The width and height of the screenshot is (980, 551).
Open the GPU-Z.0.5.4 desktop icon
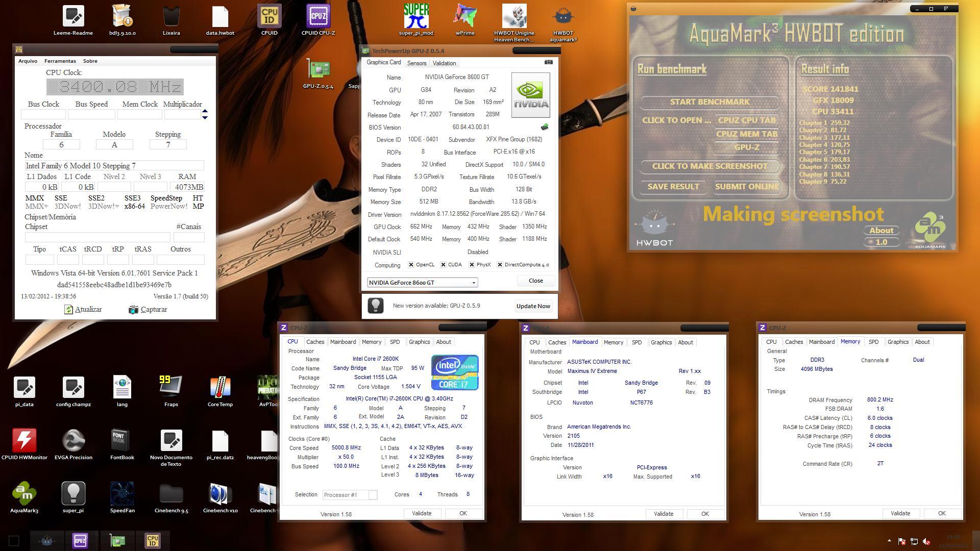pos(318,74)
